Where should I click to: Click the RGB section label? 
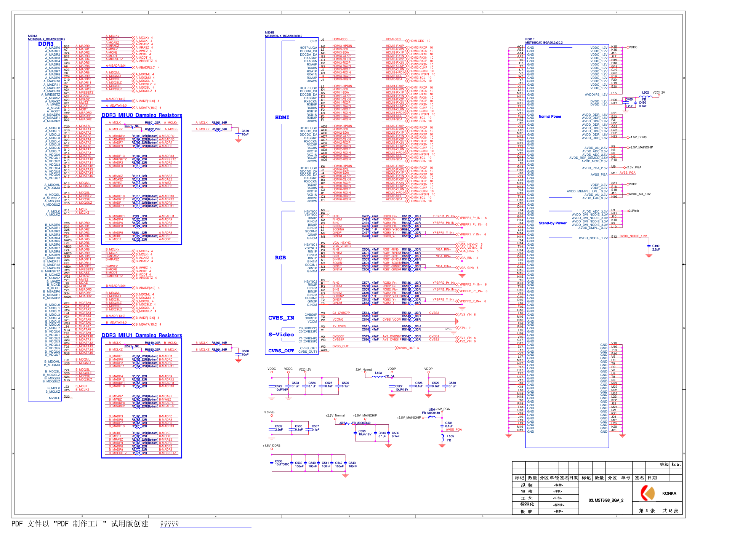coord(280,257)
